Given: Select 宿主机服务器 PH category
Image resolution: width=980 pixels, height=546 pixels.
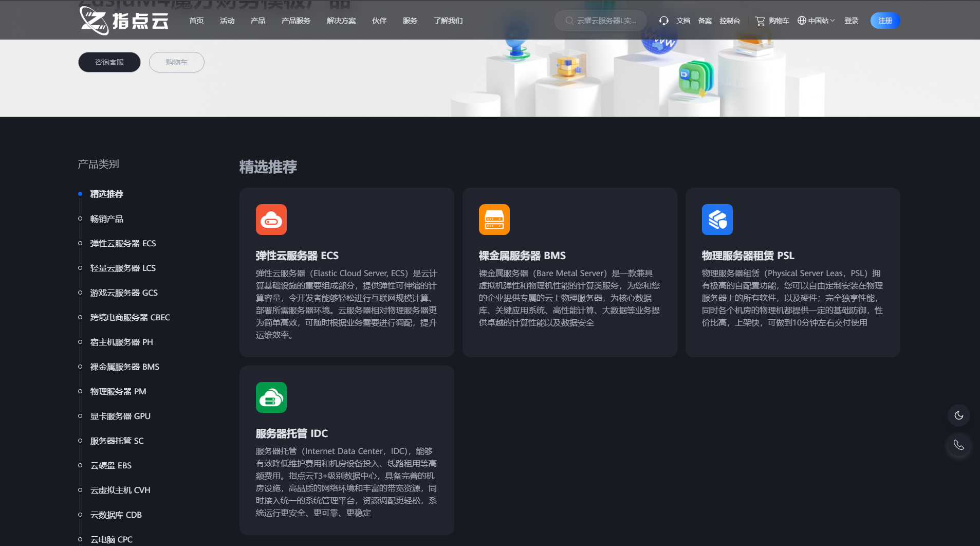Looking at the screenshot, I should pyautogui.click(x=121, y=342).
